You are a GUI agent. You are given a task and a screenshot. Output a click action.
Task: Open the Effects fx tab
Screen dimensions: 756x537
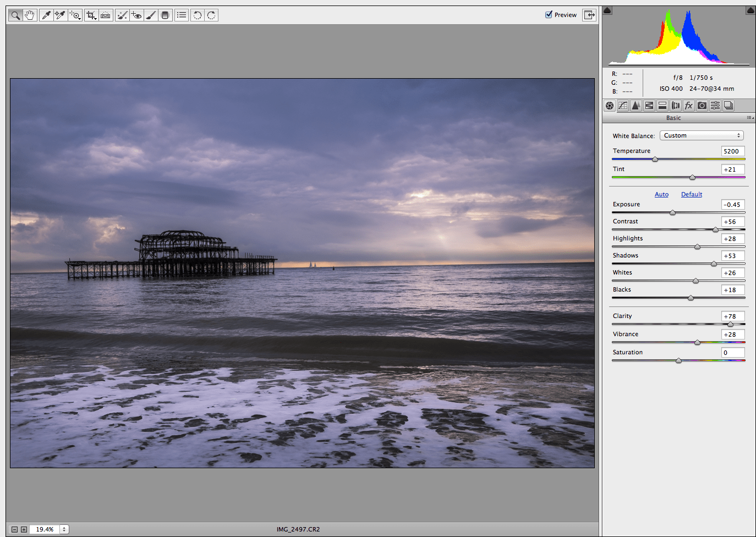[689, 106]
